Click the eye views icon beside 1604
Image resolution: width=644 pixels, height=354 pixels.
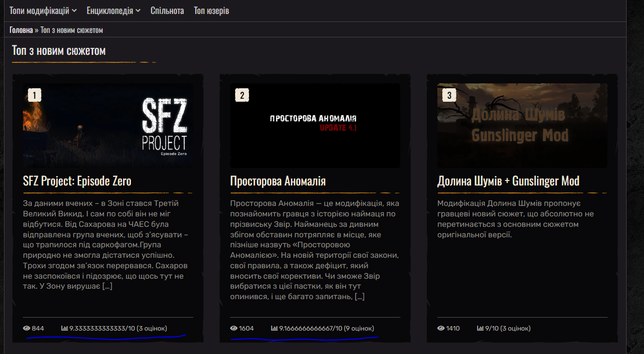pos(234,329)
